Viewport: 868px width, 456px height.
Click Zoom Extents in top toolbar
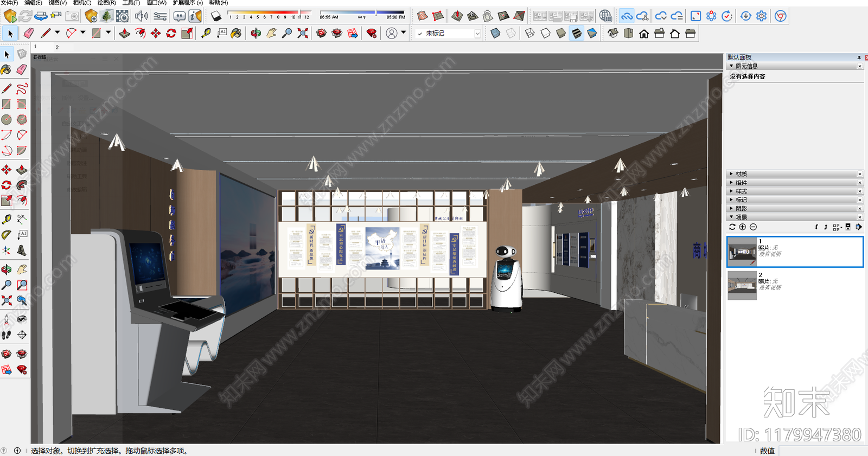pyautogui.click(x=303, y=34)
